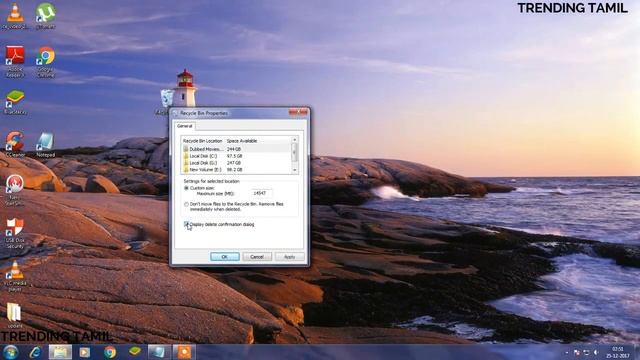Open the volume icon in the tray
The image size is (640, 360).
pos(596,352)
